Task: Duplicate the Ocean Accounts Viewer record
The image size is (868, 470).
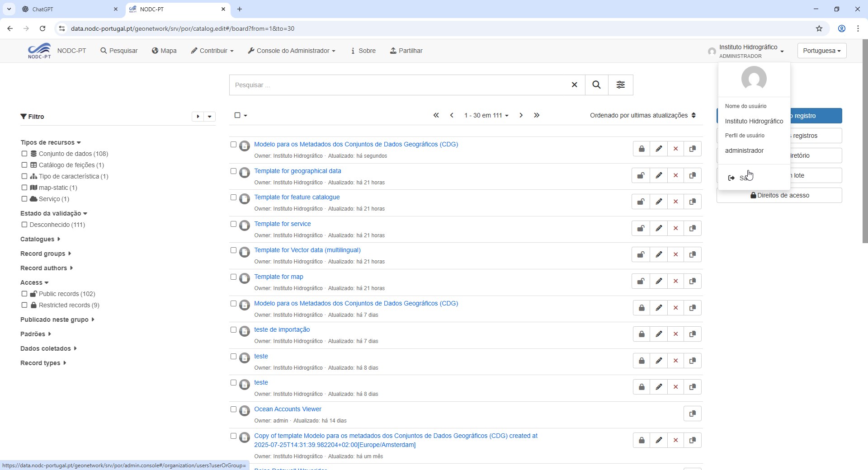Action: tap(692, 414)
